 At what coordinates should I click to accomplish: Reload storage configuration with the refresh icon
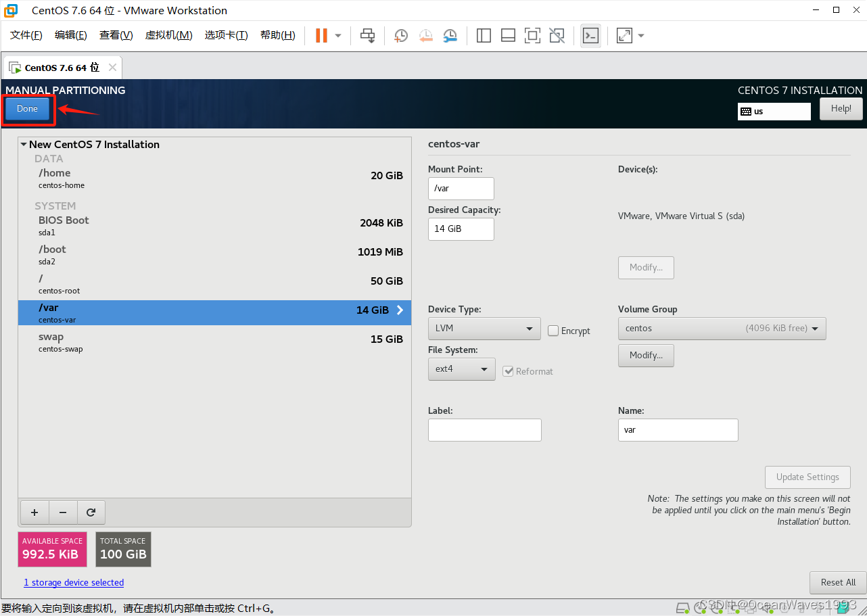click(x=91, y=513)
